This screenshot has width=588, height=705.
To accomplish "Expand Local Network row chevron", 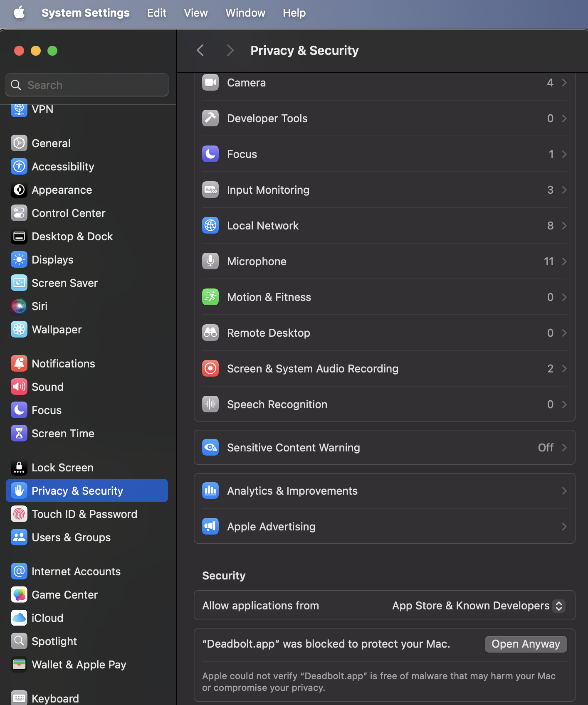I will point(564,226).
